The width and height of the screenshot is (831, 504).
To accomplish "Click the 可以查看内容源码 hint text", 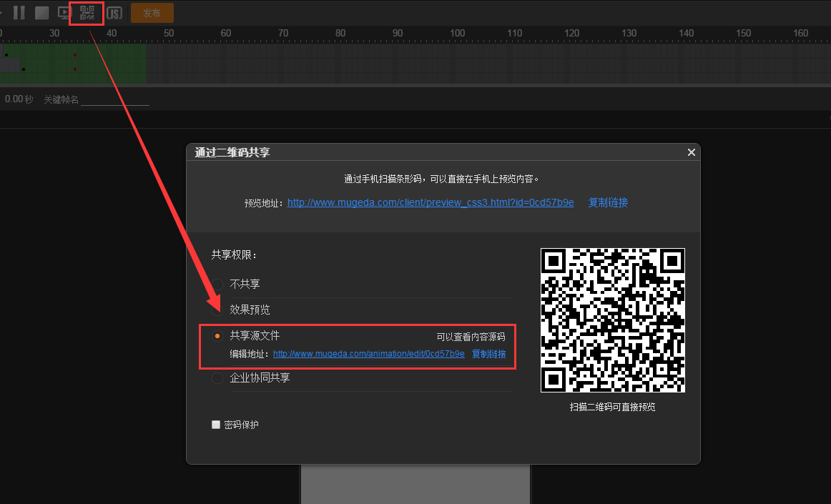I will coord(471,337).
